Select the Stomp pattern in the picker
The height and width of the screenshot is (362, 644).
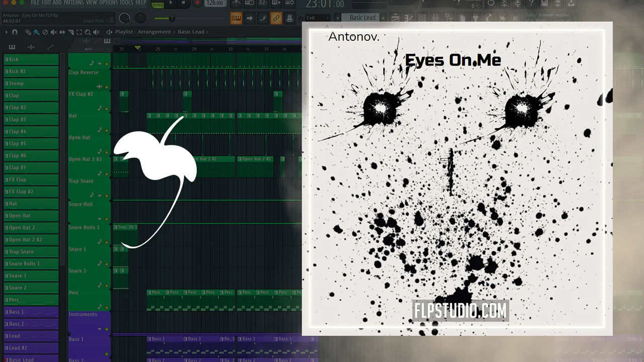pyautogui.click(x=31, y=83)
